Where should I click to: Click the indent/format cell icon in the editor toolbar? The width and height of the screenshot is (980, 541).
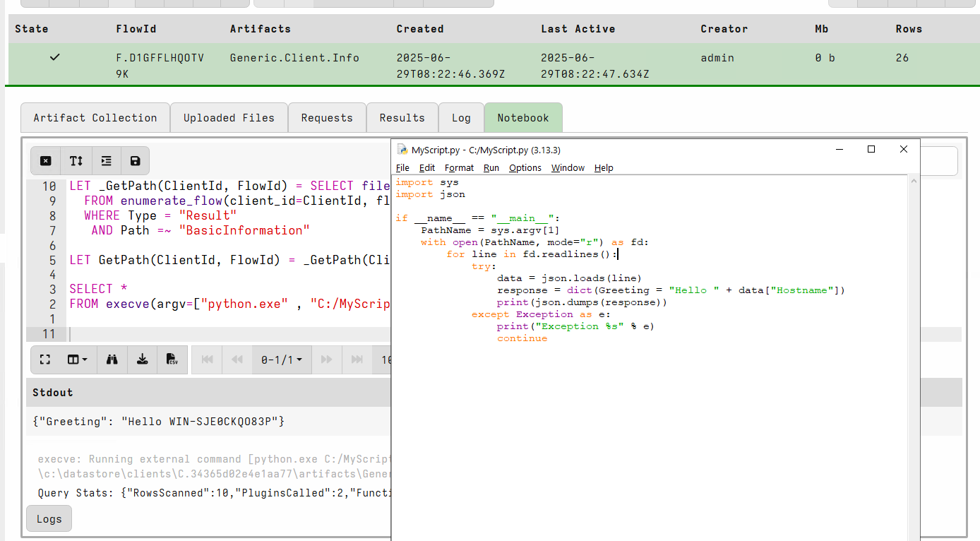105,160
